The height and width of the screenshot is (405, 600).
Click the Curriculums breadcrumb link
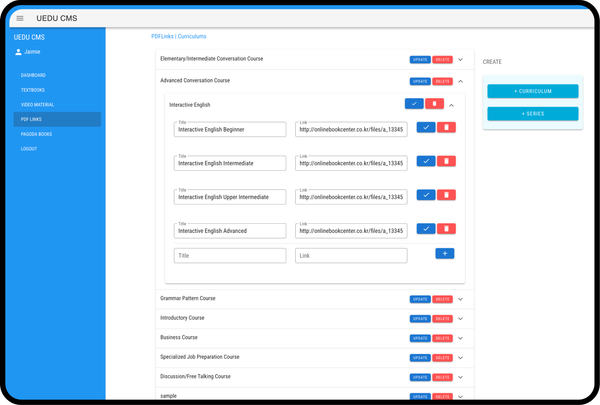tap(192, 36)
